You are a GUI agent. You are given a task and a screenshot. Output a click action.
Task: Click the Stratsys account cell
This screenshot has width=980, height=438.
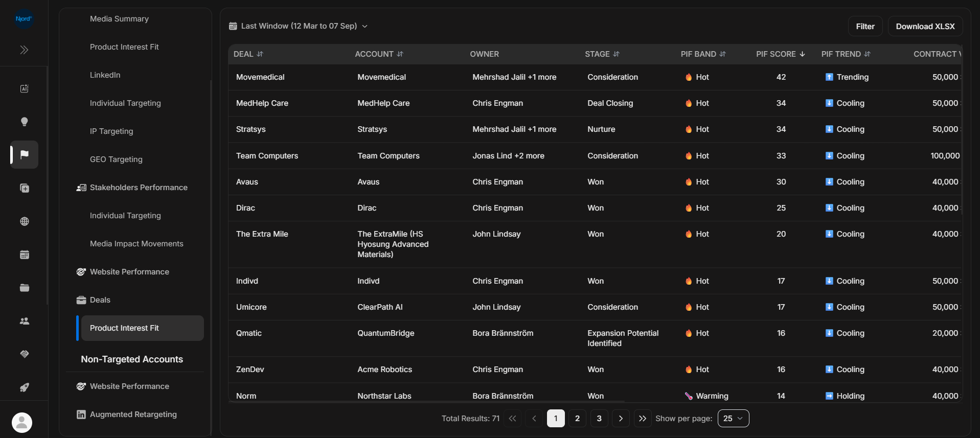coord(372,129)
